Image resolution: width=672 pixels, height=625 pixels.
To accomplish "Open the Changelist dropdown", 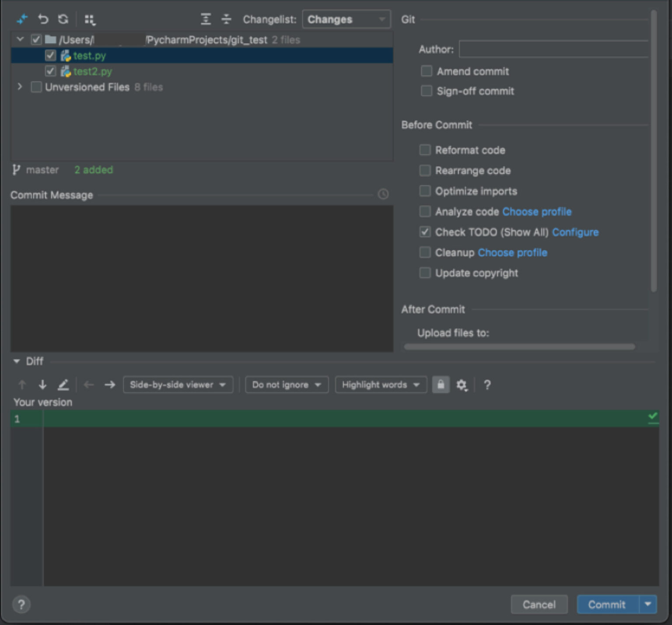I will click(346, 20).
